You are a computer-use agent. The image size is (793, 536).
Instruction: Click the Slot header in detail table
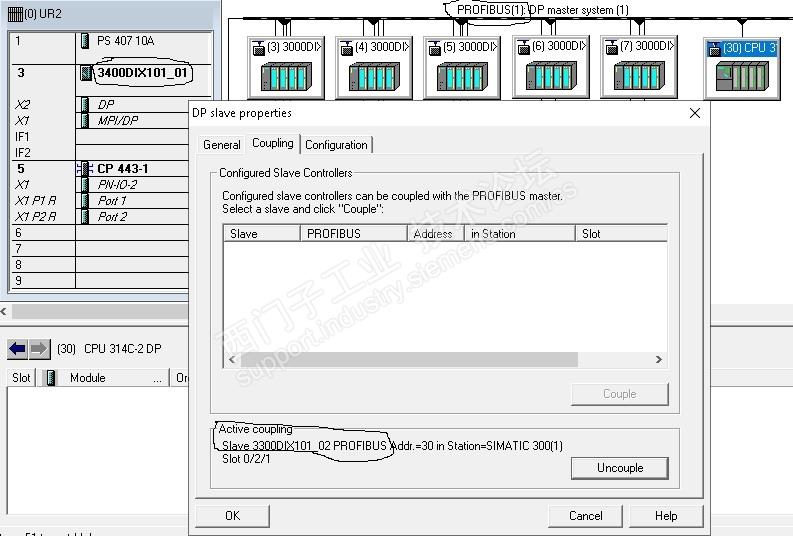[x=21, y=378]
